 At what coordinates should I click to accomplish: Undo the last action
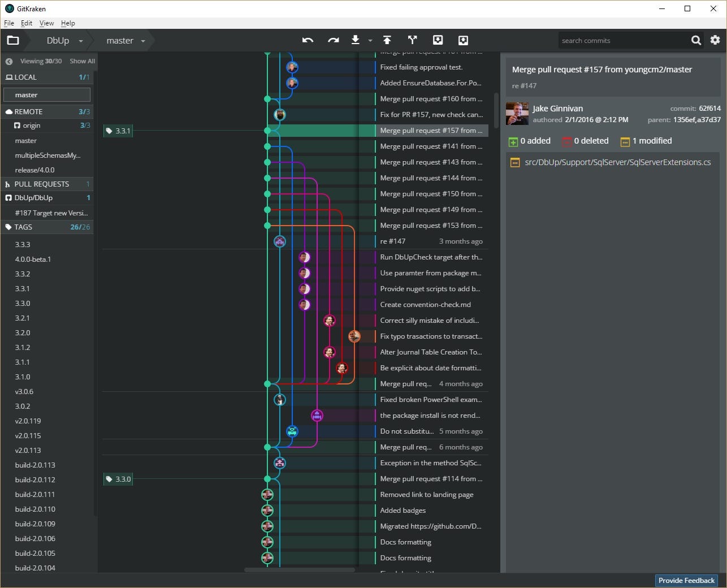pyautogui.click(x=308, y=40)
